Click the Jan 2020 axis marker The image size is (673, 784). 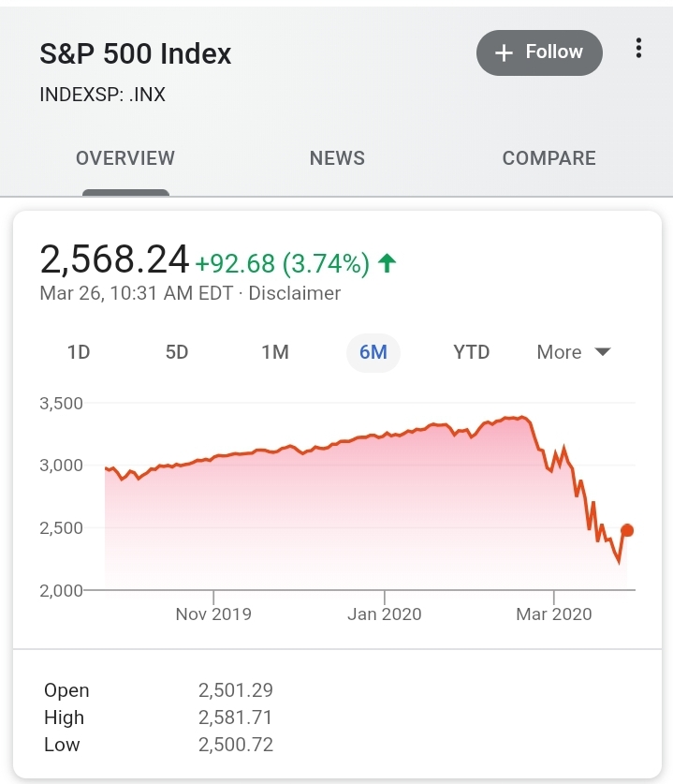(x=384, y=614)
